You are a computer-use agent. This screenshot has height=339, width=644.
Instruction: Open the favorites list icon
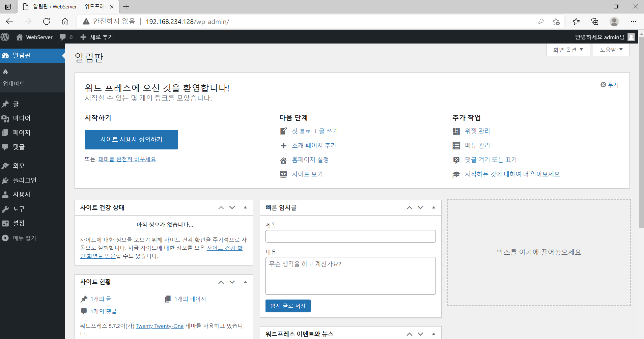click(x=576, y=22)
